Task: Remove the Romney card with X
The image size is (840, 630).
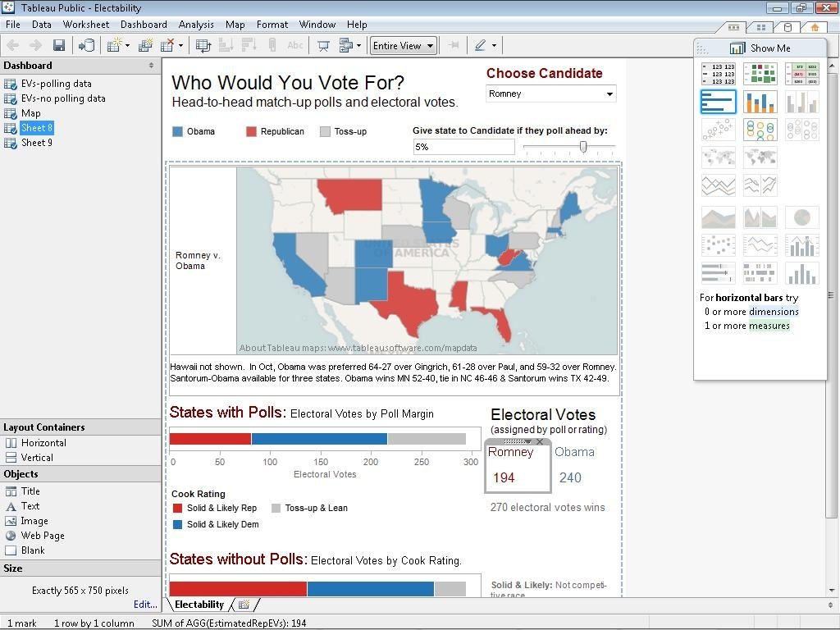Action: pos(540,442)
